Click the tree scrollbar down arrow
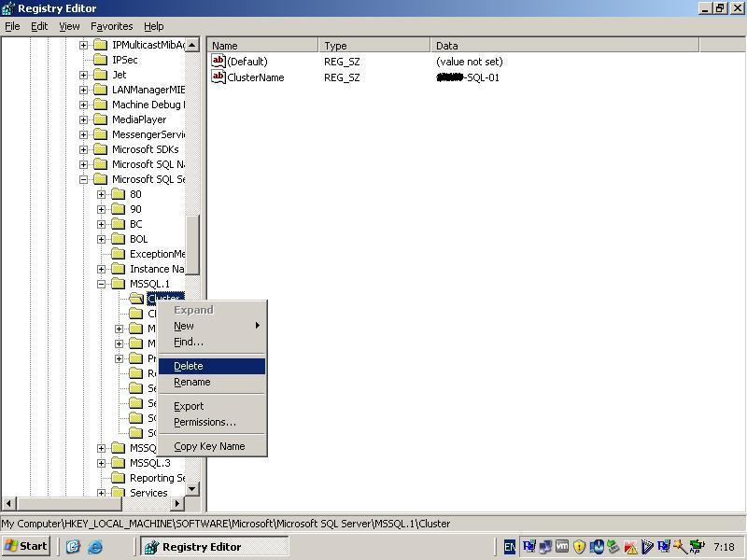747x560 pixels. (x=192, y=488)
